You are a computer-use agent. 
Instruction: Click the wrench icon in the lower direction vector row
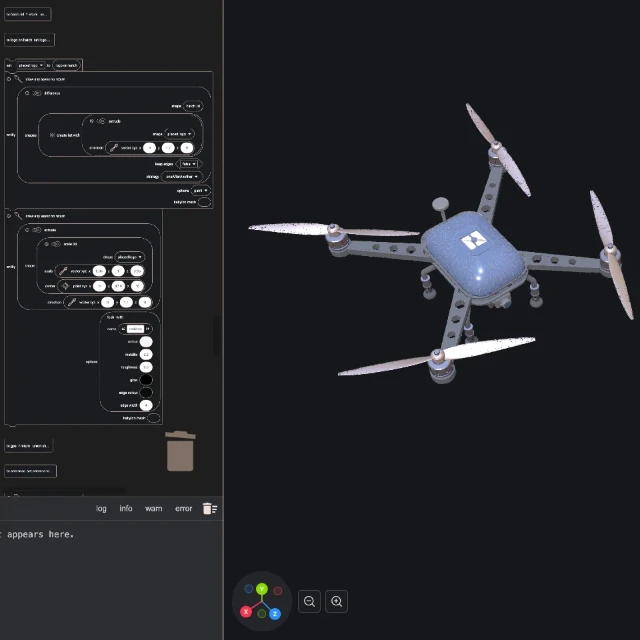[72, 302]
